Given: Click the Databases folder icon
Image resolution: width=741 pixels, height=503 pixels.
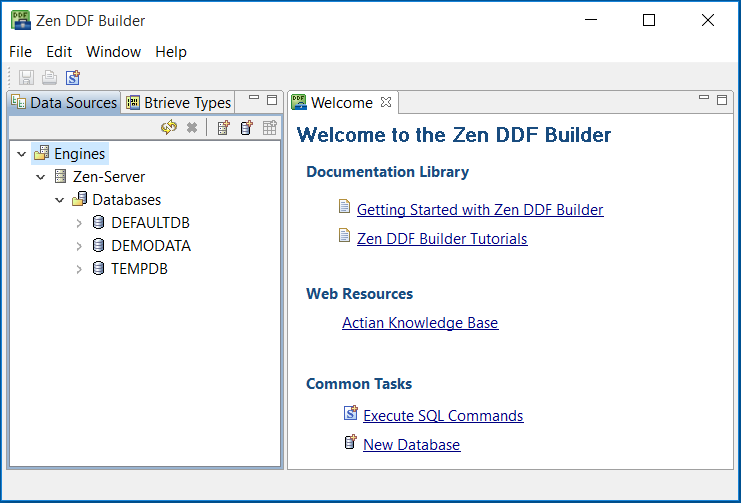Looking at the screenshot, I should (79, 199).
